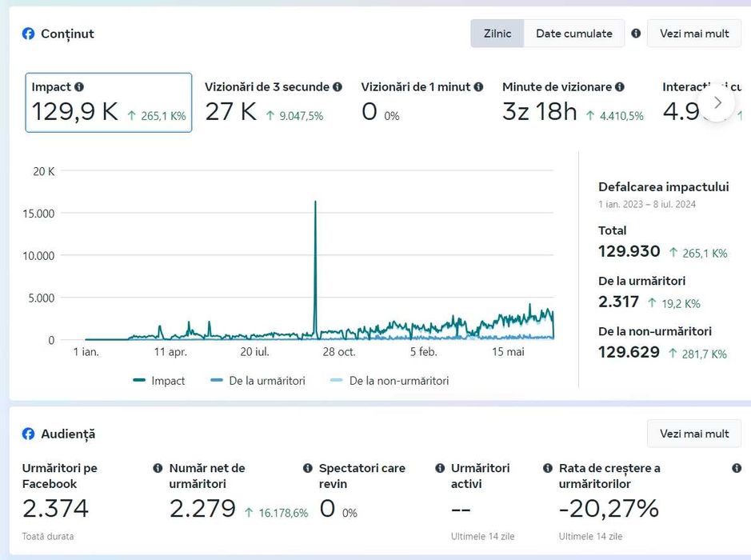Switch to Zilnic view

(x=497, y=34)
